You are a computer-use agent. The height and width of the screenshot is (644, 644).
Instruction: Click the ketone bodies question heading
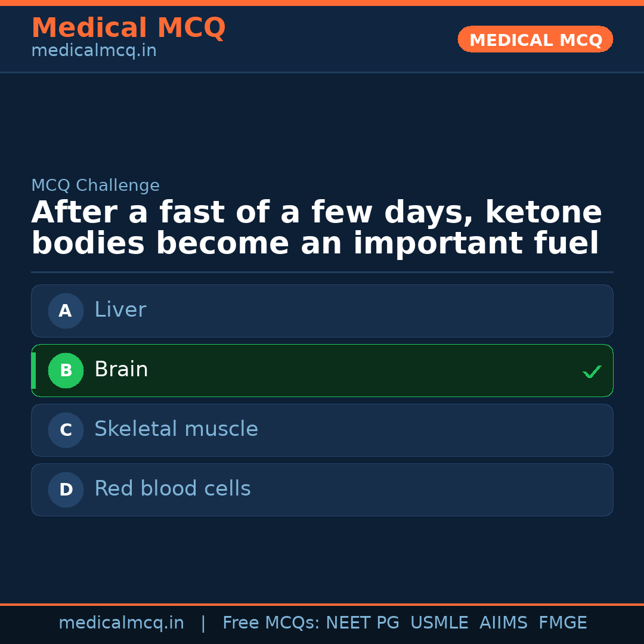point(316,228)
